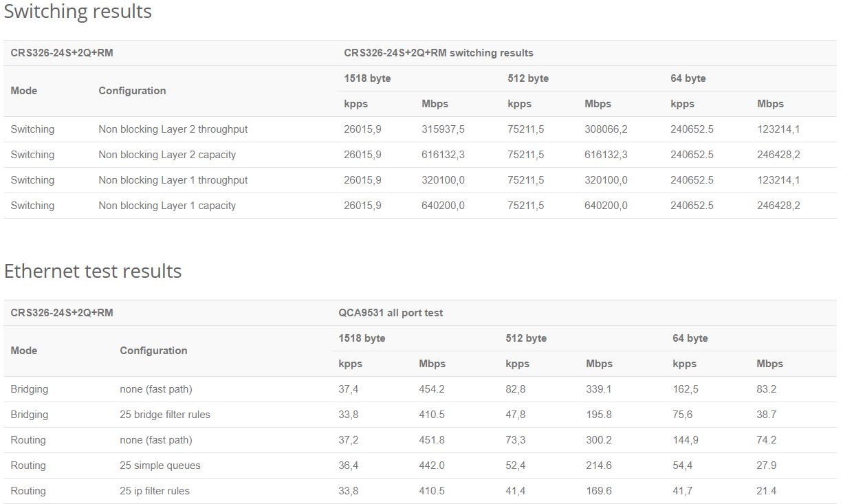Select the value 144,9
843x504 pixels.
pyautogui.click(x=686, y=440)
